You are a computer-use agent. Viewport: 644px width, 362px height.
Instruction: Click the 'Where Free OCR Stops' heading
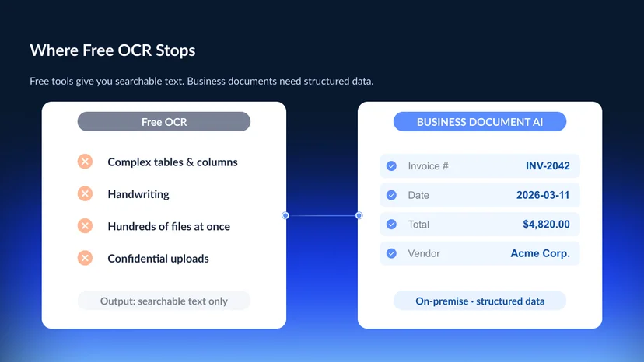113,50
